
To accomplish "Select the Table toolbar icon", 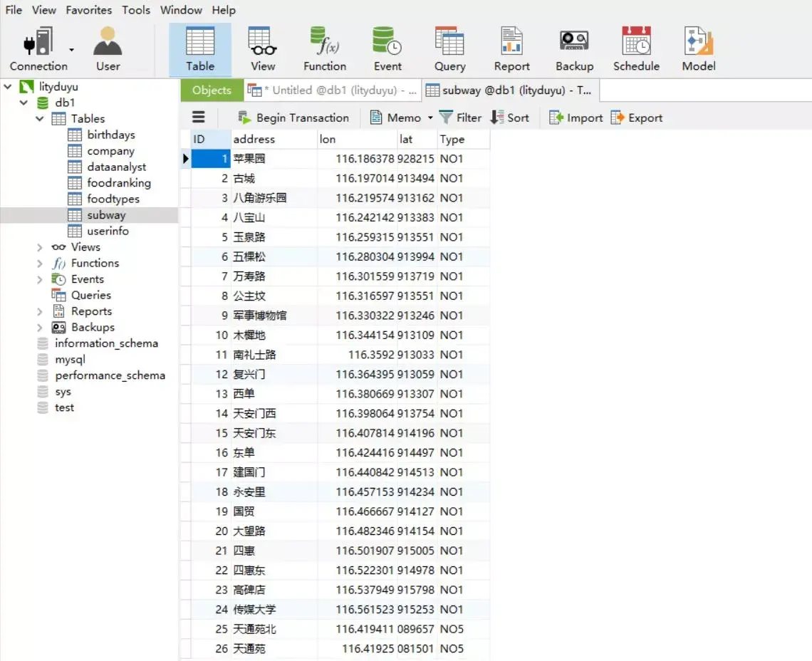I will (200, 50).
